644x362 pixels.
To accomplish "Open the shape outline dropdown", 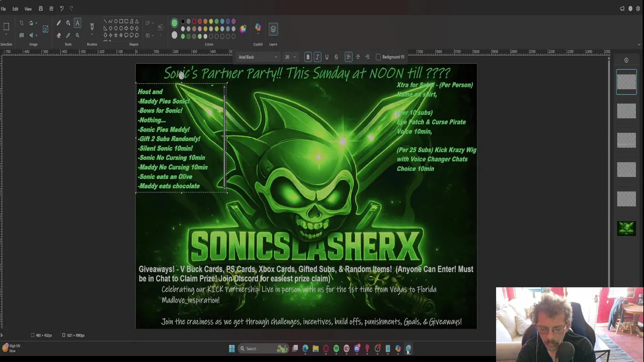I will [149, 23].
